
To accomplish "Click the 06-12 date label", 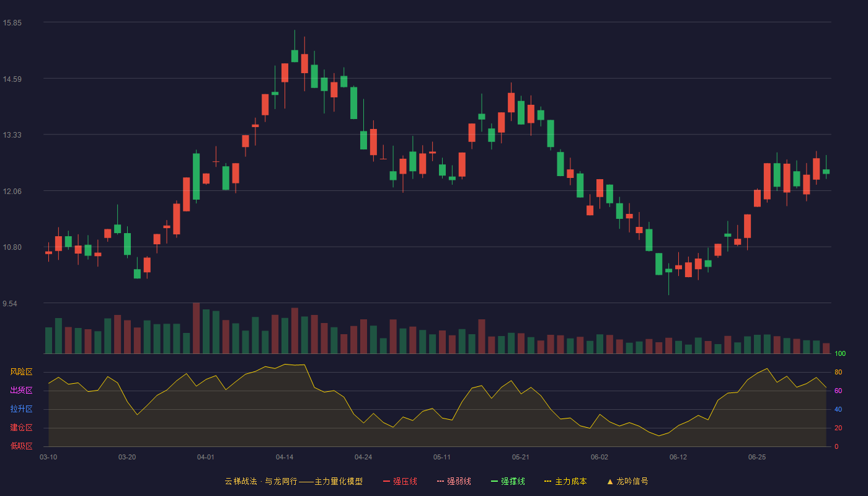I will click(x=678, y=457).
